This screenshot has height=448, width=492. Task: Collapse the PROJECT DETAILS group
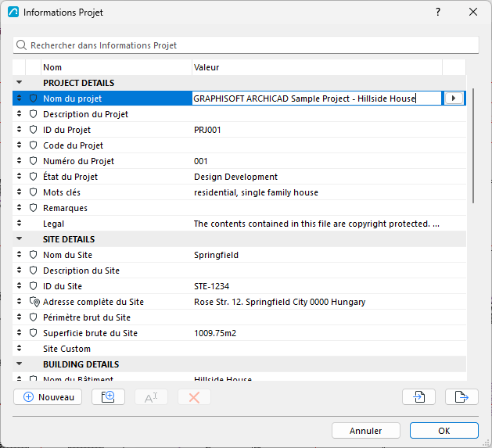pyautogui.click(x=19, y=83)
